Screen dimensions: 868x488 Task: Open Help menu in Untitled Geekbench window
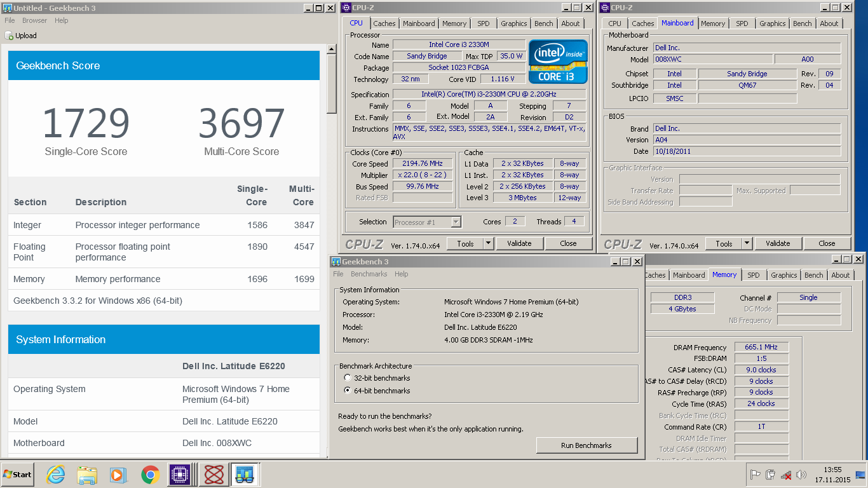point(62,20)
